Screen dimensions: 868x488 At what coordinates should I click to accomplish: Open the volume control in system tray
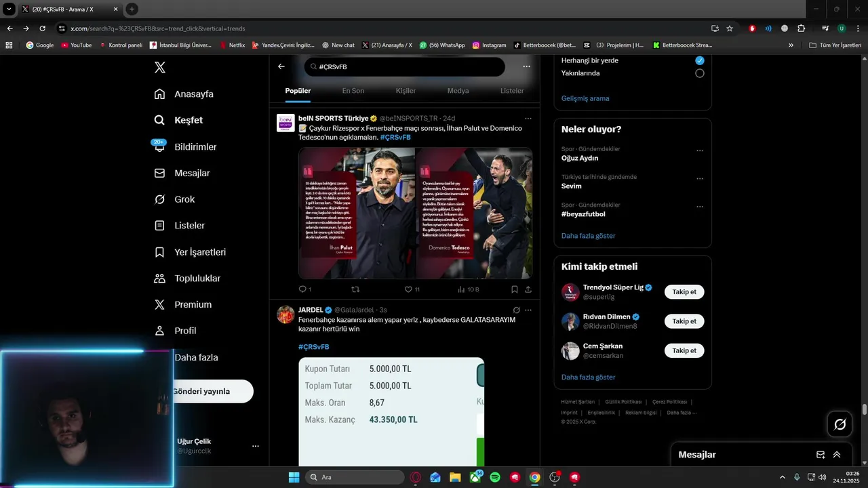coord(822,477)
